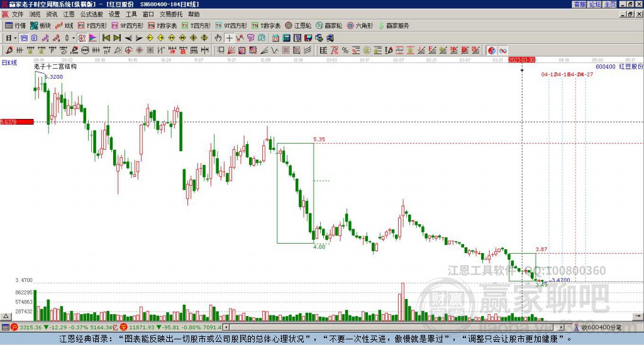
Task: Click the colored flag icon
Action: click(x=93, y=38)
